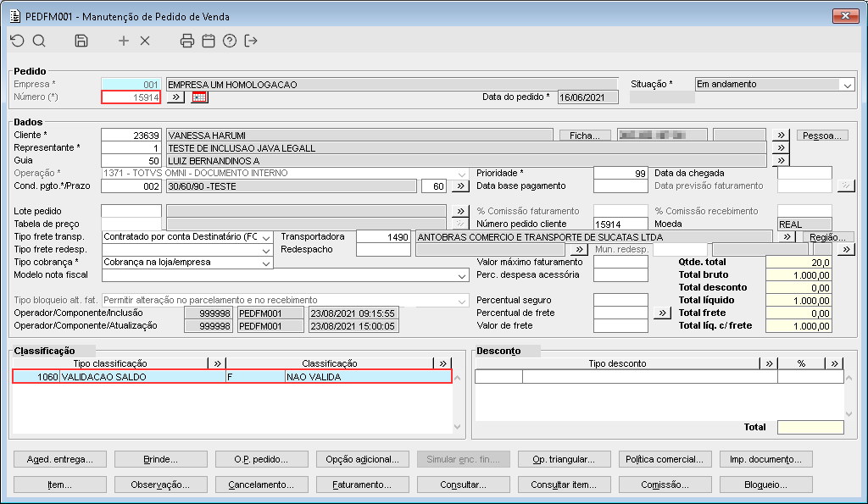
Task: Open the Modelo nota fiscal dropdown
Action: pyautogui.click(x=461, y=275)
